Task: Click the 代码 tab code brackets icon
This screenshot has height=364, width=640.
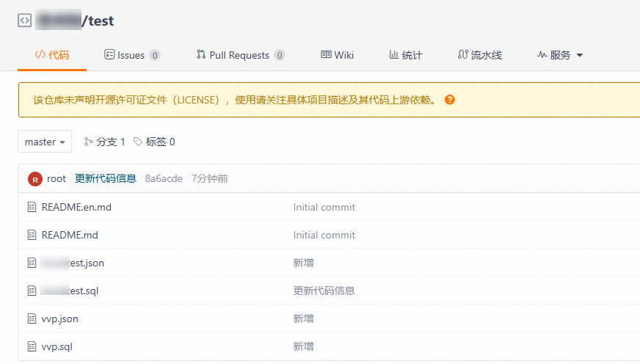Action: 40,54
